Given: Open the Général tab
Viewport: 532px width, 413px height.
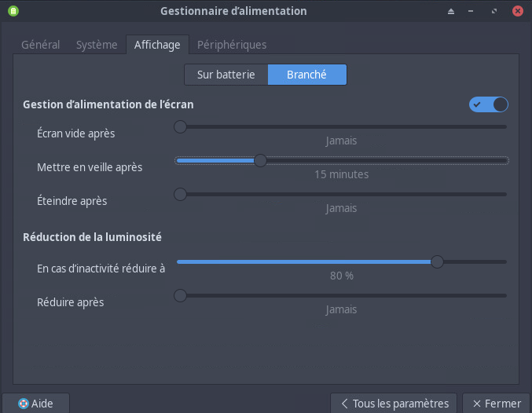Looking at the screenshot, I should click(40, 45).
